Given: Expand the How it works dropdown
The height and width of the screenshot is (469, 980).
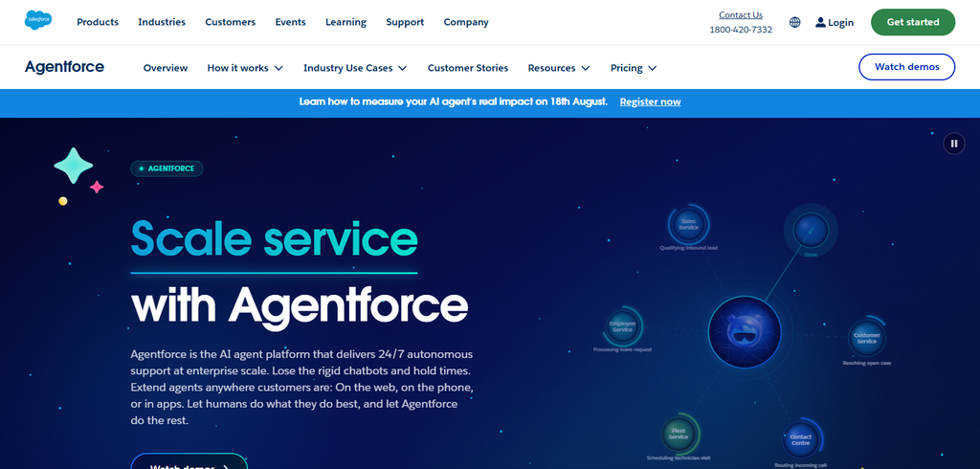Looking at the screenshot, I should pyautogui.click(x=245, y=68).
